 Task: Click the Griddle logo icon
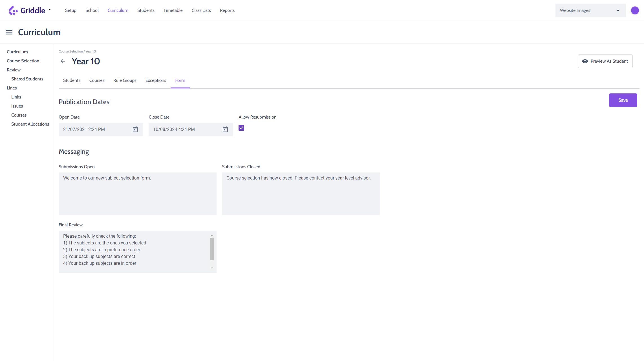(x=13, y=10)
